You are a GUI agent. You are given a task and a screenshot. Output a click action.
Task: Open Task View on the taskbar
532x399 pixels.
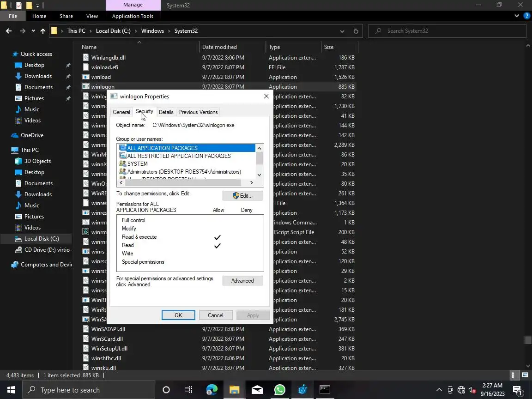coord(188,390)
